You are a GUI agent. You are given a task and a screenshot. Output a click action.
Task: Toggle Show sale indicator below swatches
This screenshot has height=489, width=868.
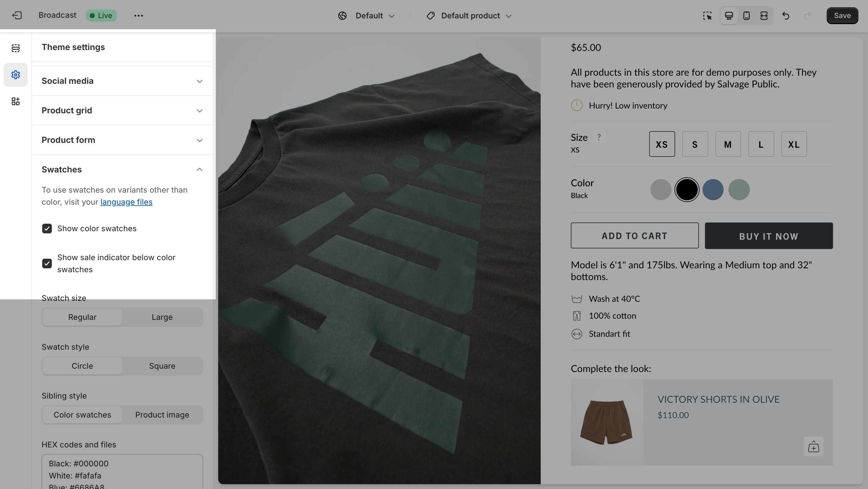tap(47, 263)
